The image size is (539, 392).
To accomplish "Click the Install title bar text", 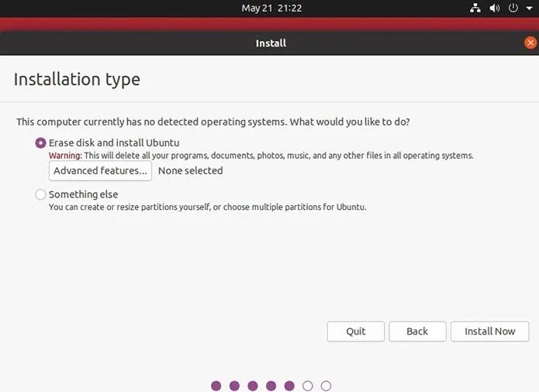I will click(x=271, y=43).
